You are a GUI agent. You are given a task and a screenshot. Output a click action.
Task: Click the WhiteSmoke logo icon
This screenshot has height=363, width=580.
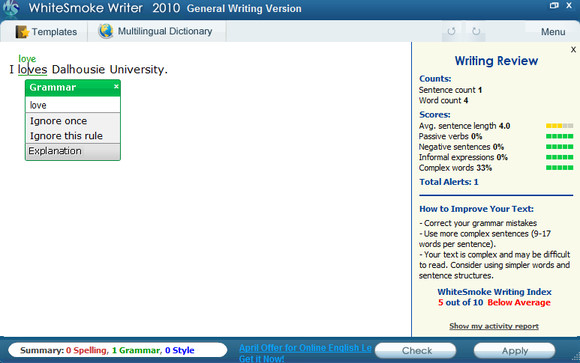[x=11, y=8]
